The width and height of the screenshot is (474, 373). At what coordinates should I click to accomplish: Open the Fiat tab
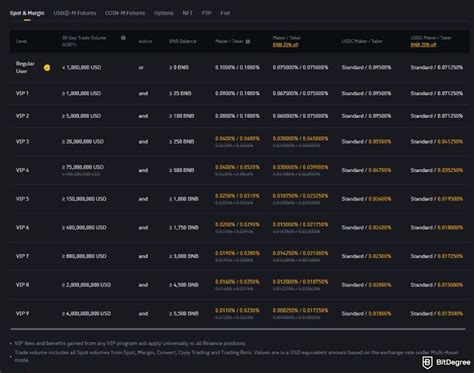tap(225, 13)
